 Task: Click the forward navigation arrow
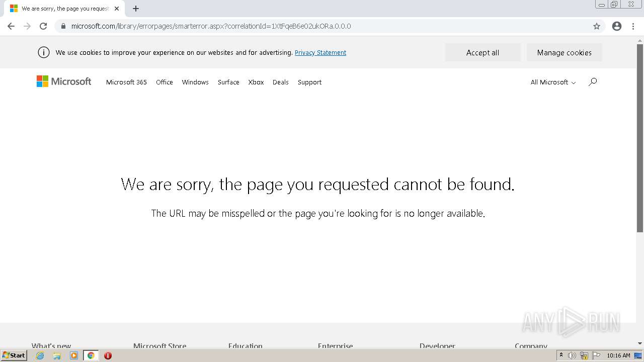click(x=27, y=26)
